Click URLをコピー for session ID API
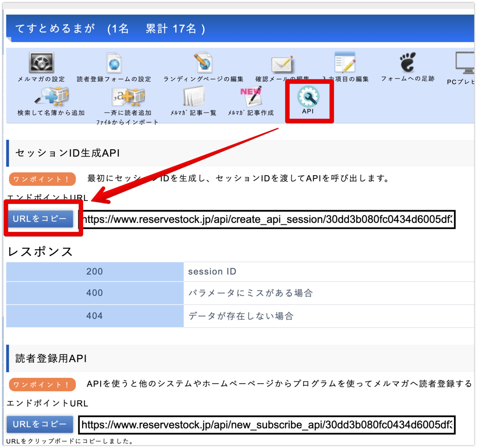The height and width of the screenshot is (448, 477). tap(40, 218)
